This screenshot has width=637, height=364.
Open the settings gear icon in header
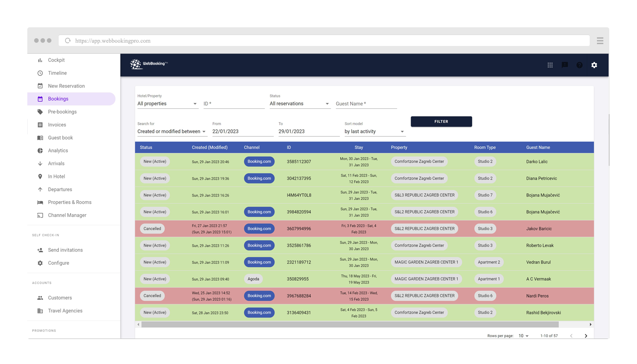594,65
